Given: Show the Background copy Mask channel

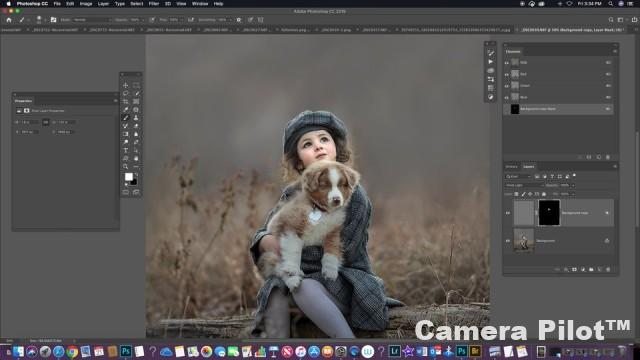Looking at the screenshot, I should coord(507,109).
